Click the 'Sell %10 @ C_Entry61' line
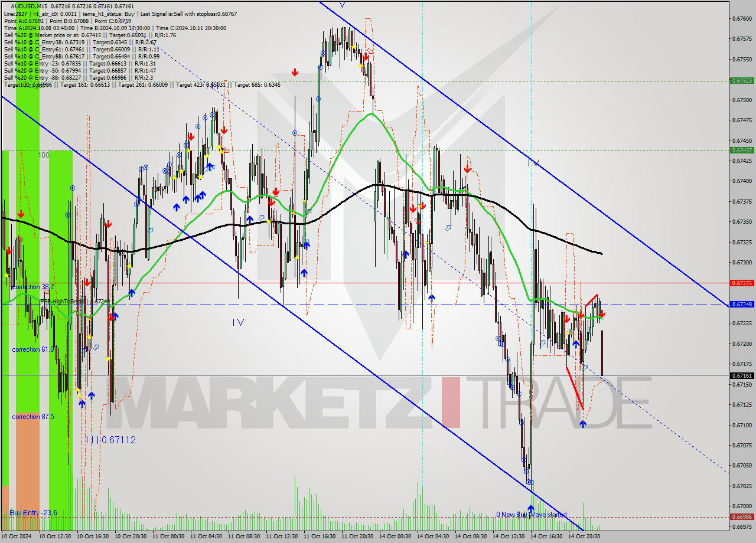Screen dimensions: 756x543 pos(82,49)
